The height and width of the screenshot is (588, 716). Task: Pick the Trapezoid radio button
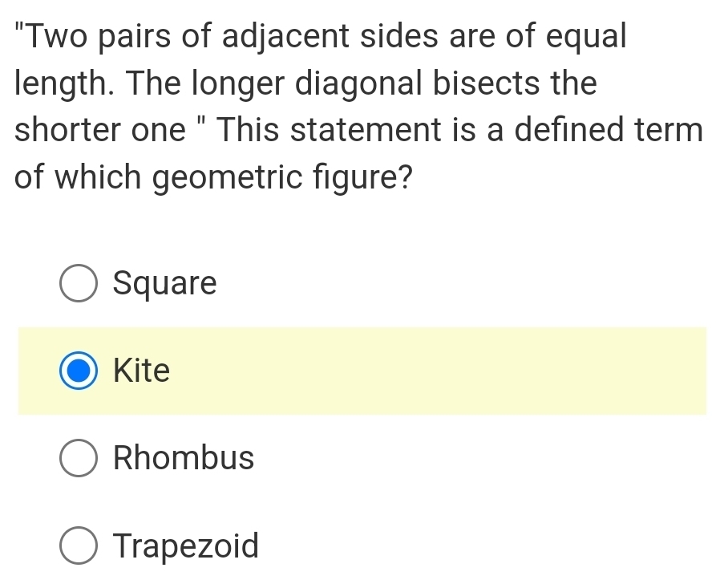78,546
